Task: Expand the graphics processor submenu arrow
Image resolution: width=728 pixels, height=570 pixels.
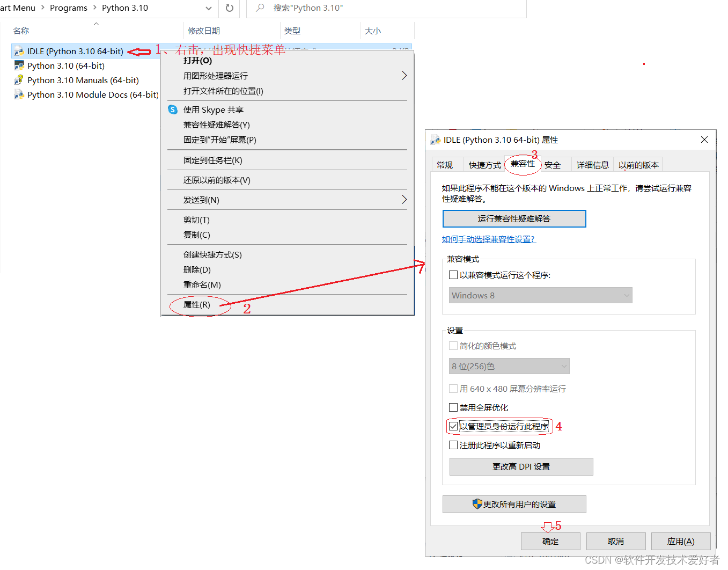Action: (x=404, y=76)
